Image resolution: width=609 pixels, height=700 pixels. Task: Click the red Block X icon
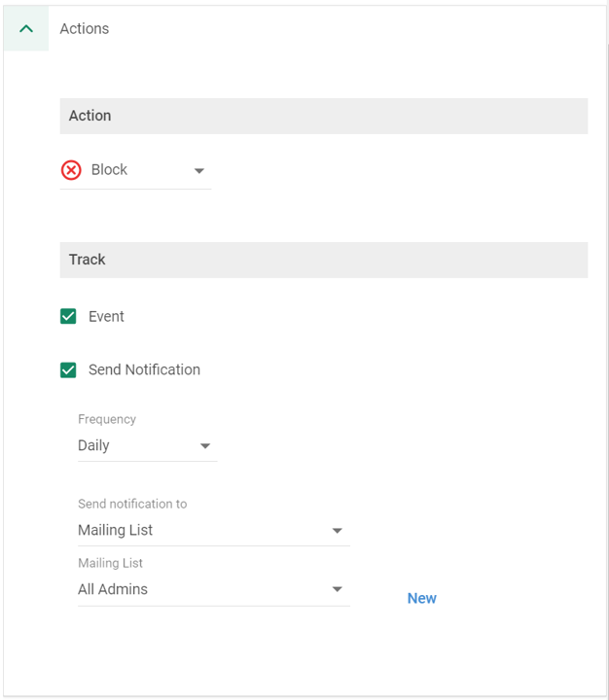(x=71, y=170)
